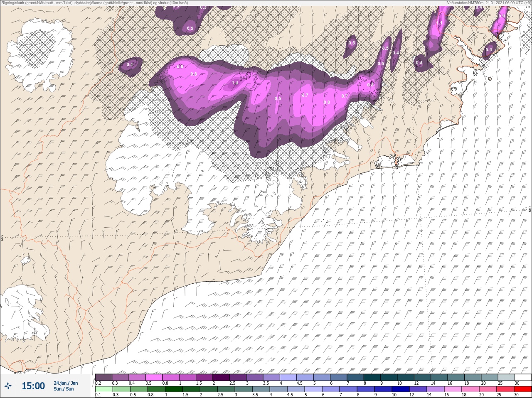The image size is (532, 398).
Task: Pick the upper legend swatch labeled 25
Action: click(506, 377)
